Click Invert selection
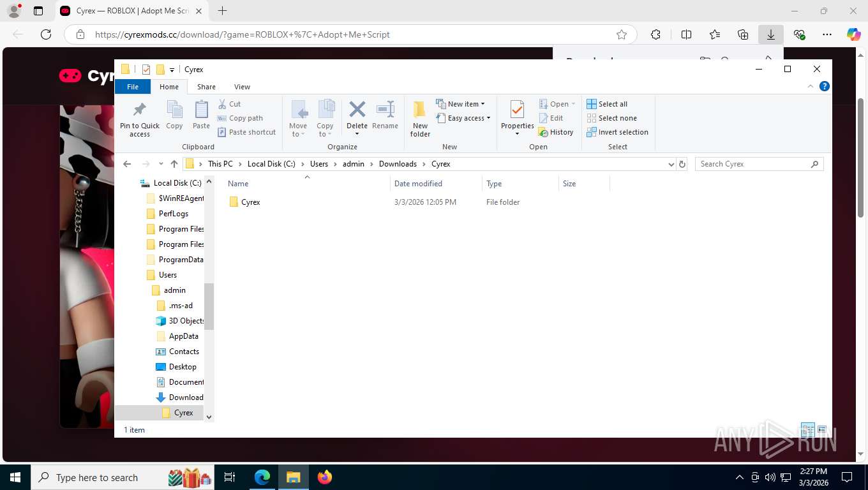 point(617,132)
